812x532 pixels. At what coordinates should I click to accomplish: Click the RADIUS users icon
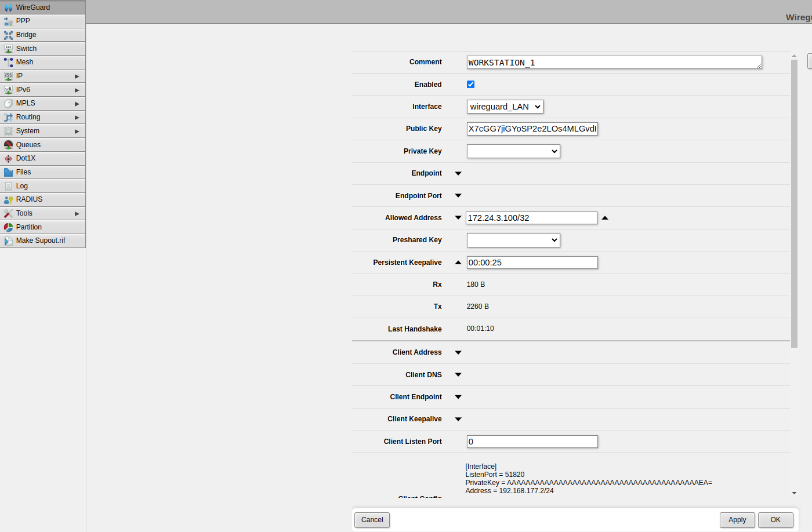coord(8,199)
